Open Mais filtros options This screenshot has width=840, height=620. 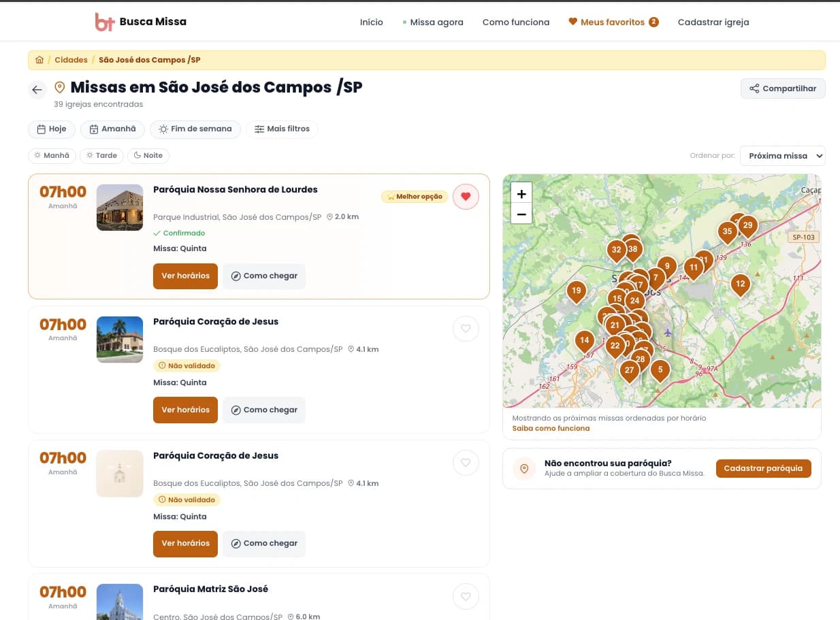coord(282,129)
